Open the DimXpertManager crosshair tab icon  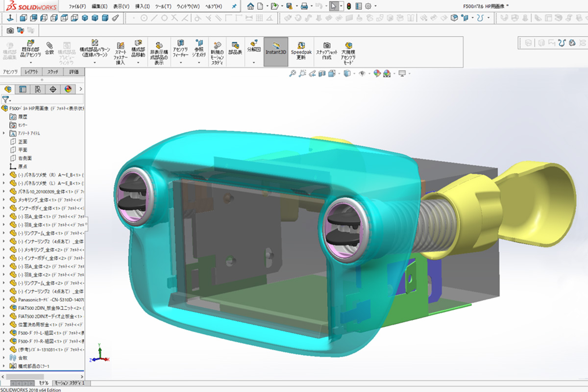[53, 89]
